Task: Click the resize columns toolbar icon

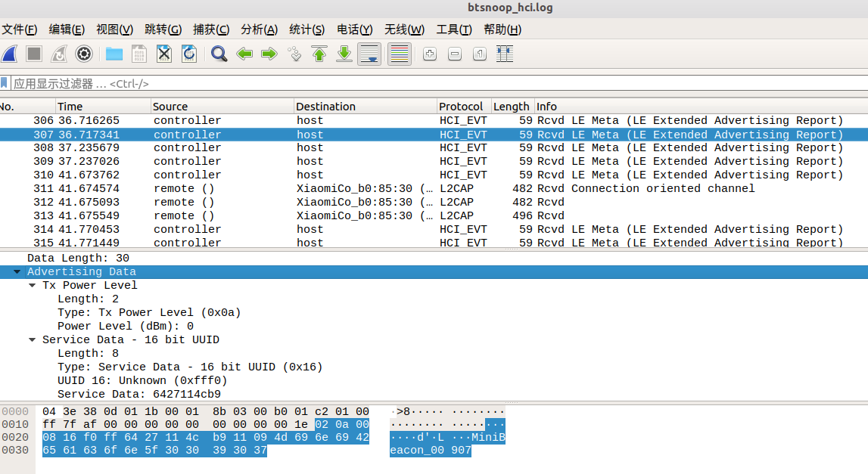Action: pyautogui.click(x=505, y=54)
